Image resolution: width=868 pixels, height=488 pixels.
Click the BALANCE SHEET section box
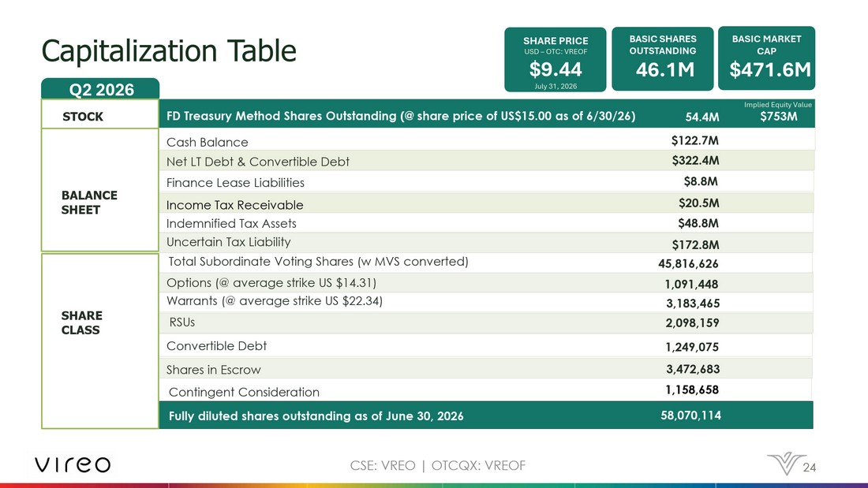[x=100, y=190]
